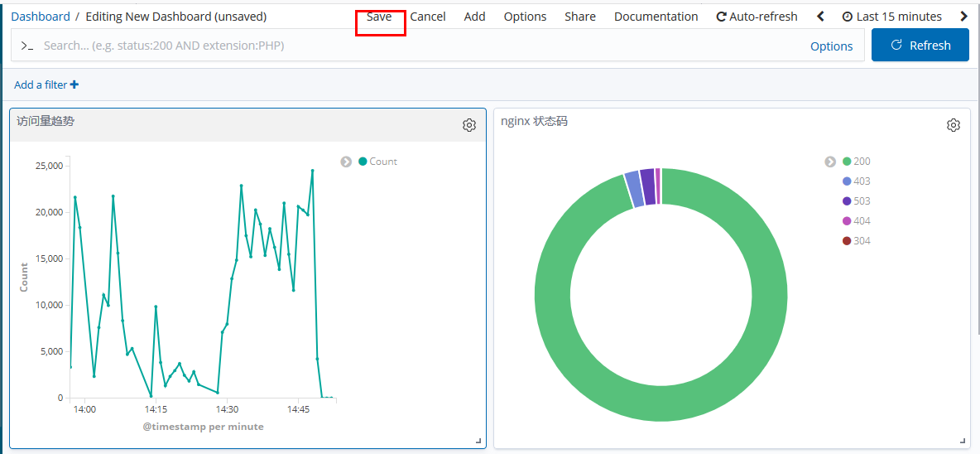Screen dimensions: 980x454
Task: Click the Editing New Dashboard (unsaved) title
Action: point(176,17)
